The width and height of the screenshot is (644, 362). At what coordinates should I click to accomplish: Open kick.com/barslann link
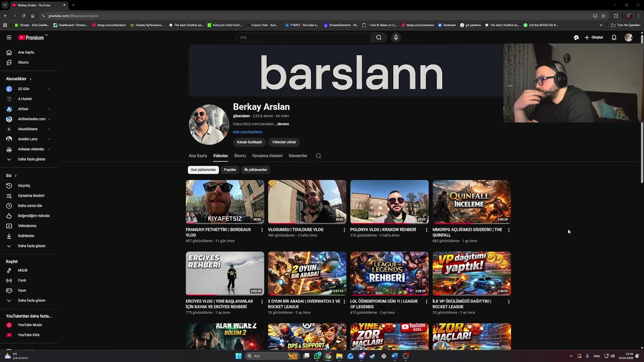pyautogui.click(x=248, y=132)
